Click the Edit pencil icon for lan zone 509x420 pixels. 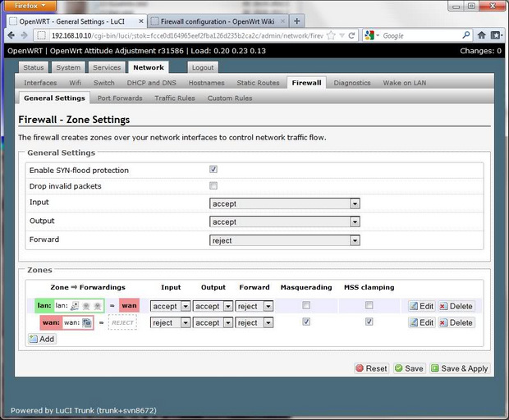(x=413, y=306)
